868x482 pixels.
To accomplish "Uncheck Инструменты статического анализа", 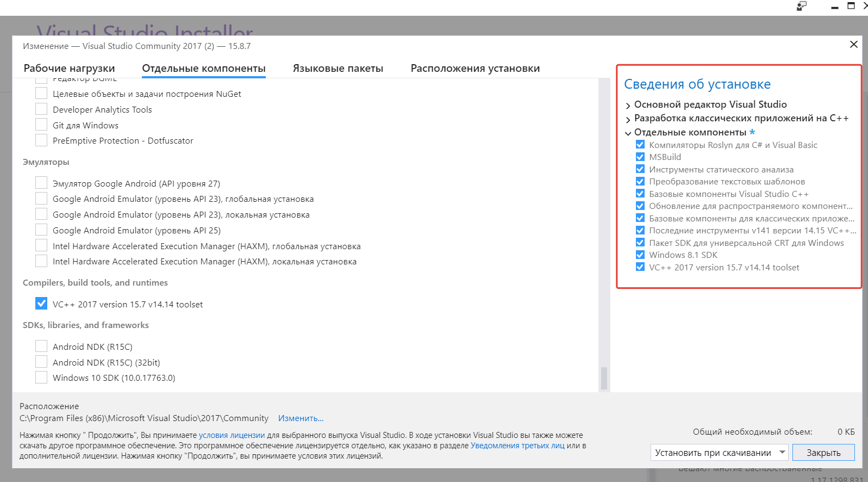I will tap(640, 169).
